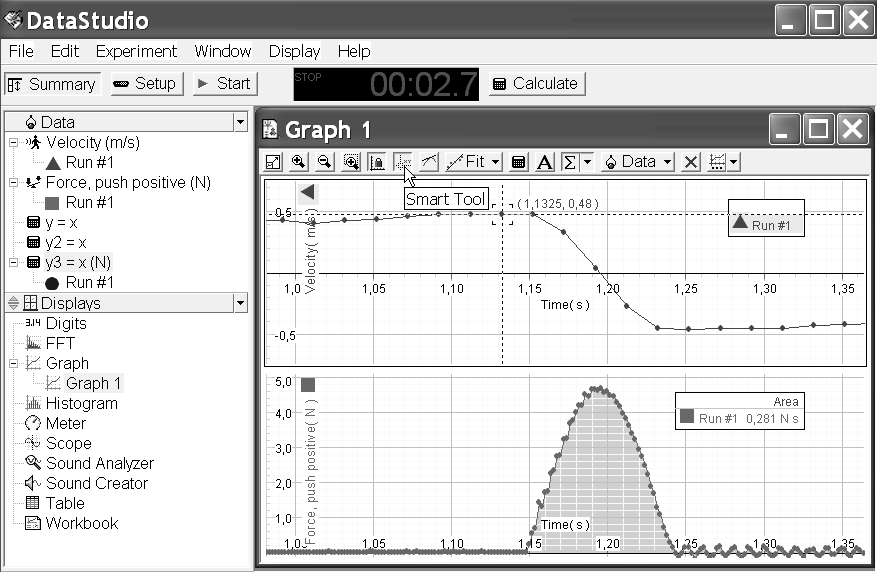Maximize the Graph 1 window
Viewport: 877px width, 572px height.
click(818, 129)
